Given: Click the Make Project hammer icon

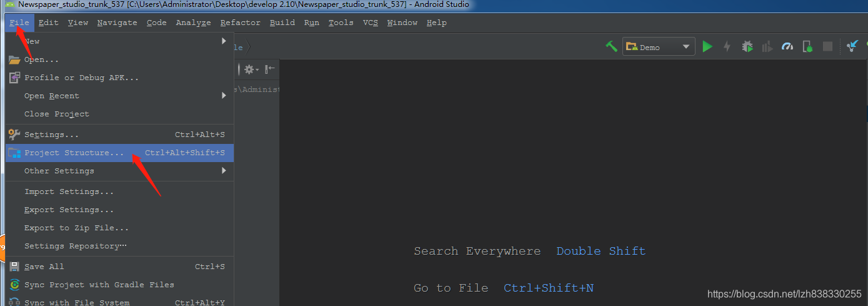Looking at the screenshot, I should 612,46.
